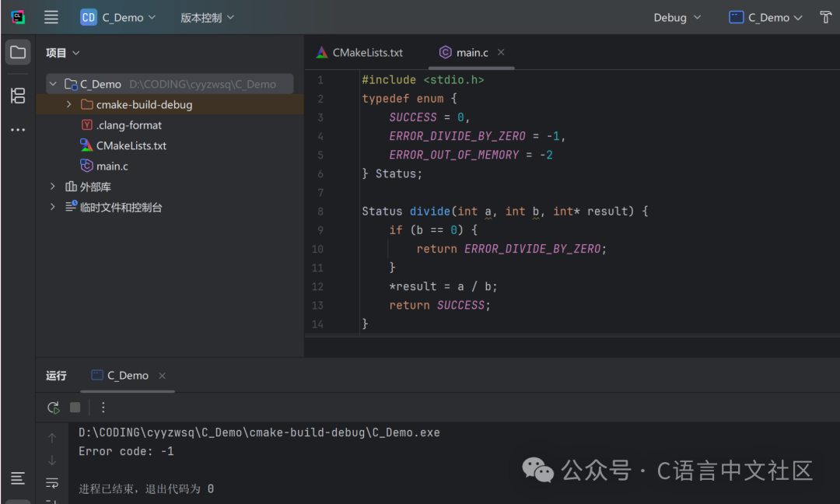Click the 进程已结束 exit message
Screen dimensions: 840x504
146,488
